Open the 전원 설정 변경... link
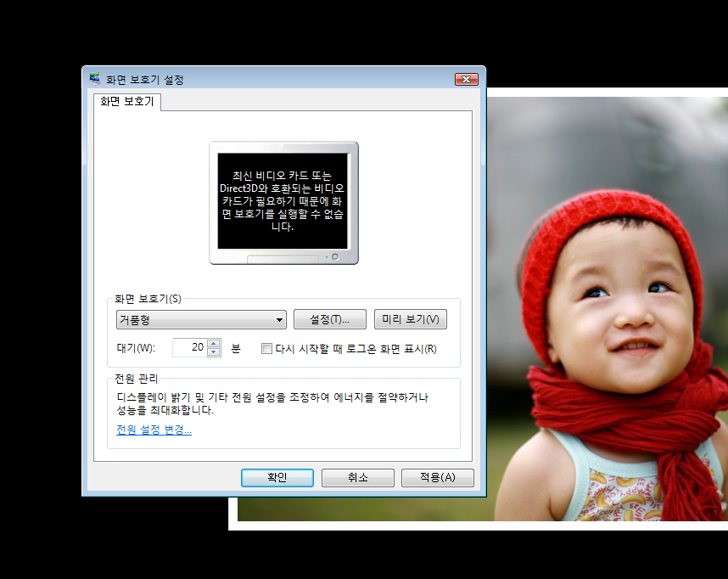The image size is (728, 579). coord(154,430)
